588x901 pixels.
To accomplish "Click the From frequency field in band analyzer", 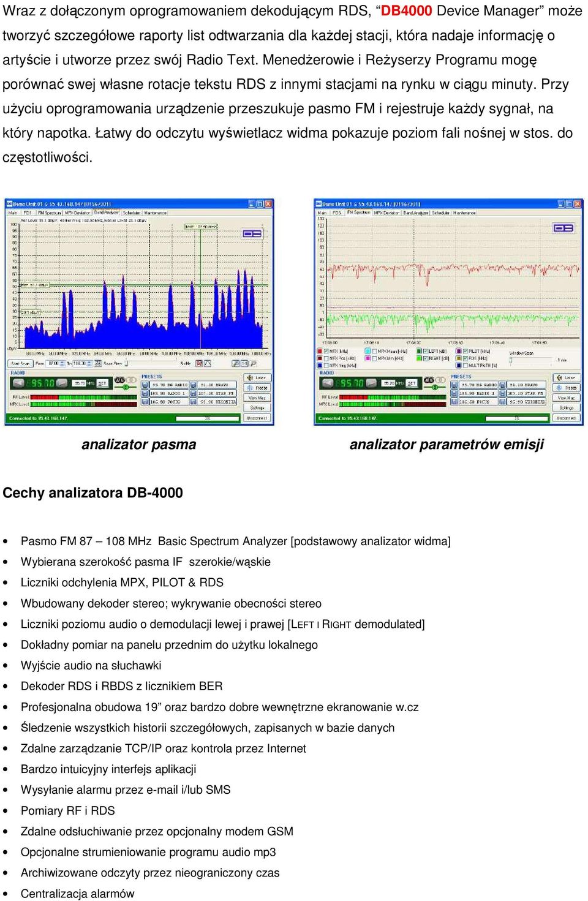I will (54, 364).
